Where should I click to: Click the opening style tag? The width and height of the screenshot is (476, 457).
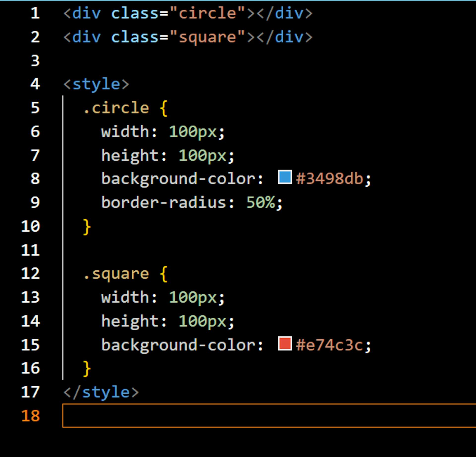click(96, 84)
